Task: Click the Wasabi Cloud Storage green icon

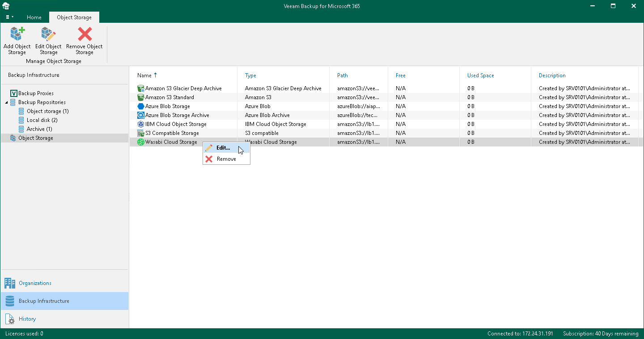Action: point(141,142)
